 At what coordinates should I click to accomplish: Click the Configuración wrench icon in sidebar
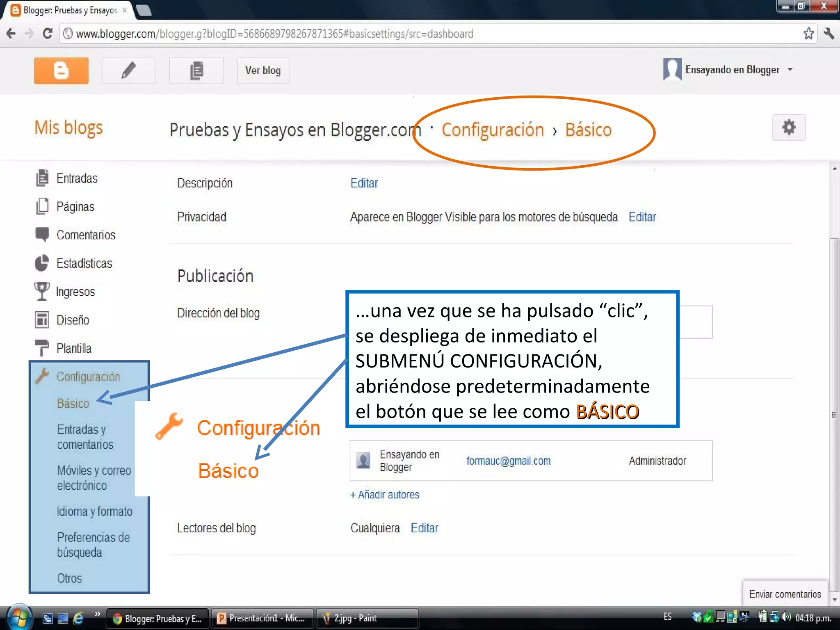[x=42, y=376]
